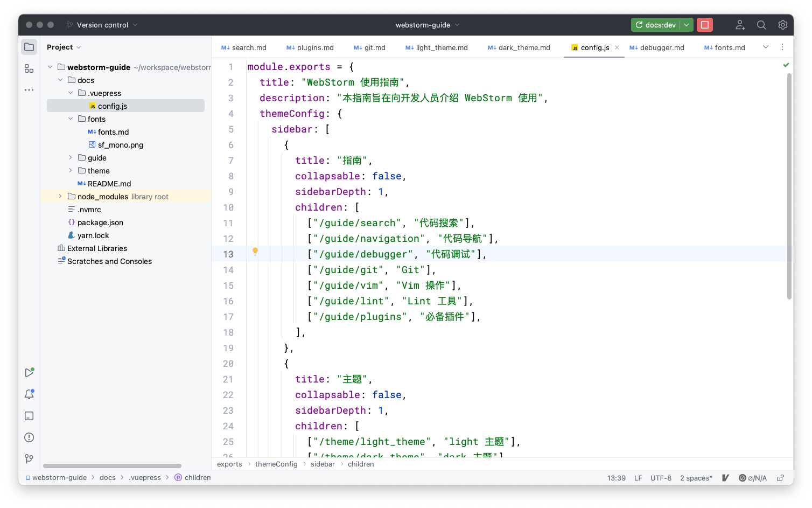Switch to the git.md tab

pyautogui.click(x=369, y=47)
